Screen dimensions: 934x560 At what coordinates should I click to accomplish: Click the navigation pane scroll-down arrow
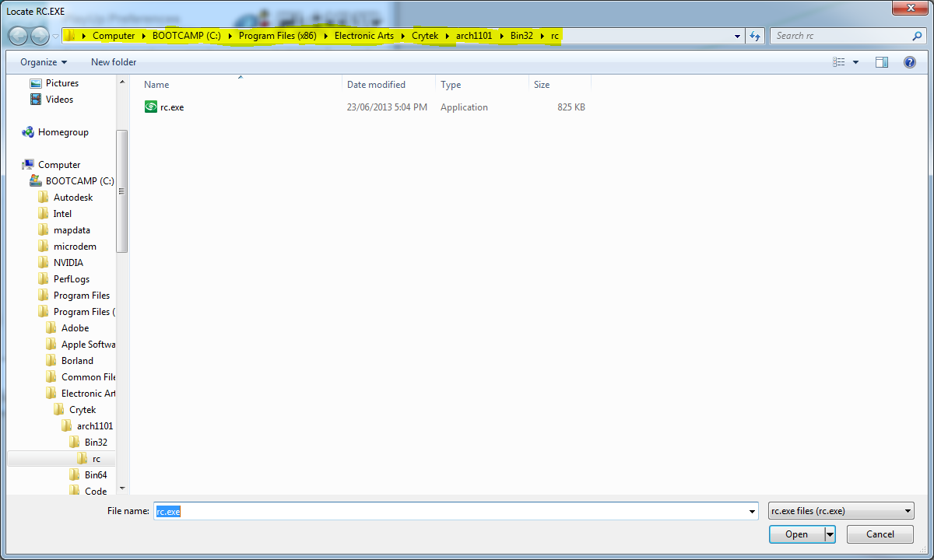(121, 489)
